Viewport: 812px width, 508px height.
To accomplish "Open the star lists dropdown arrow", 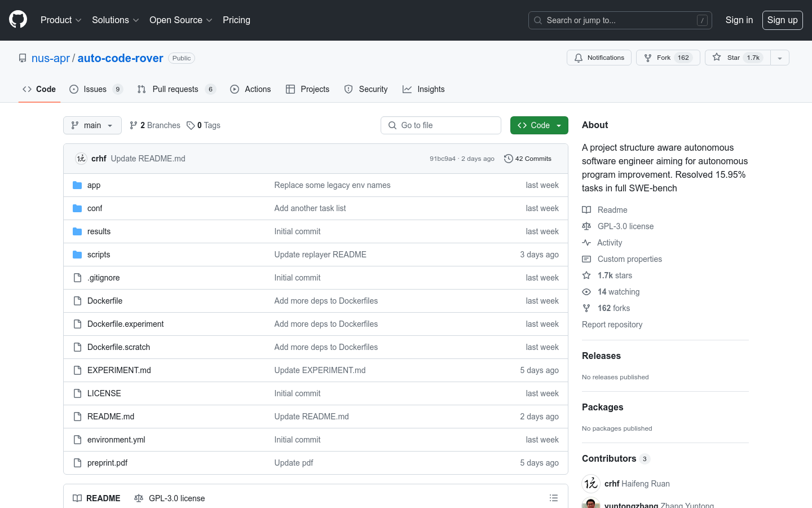I will (780, 58).
